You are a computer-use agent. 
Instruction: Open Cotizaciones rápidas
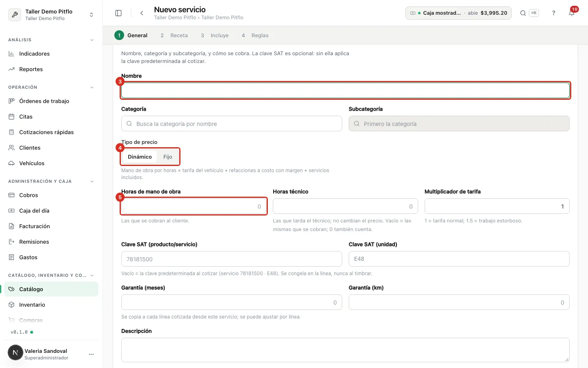[51, 132]
